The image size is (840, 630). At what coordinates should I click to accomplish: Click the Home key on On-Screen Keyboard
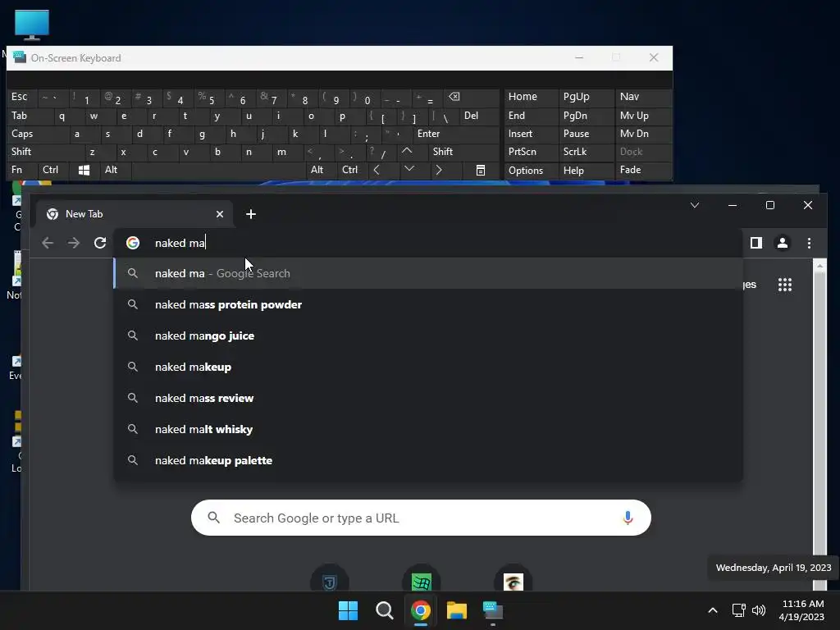point(531,97)
